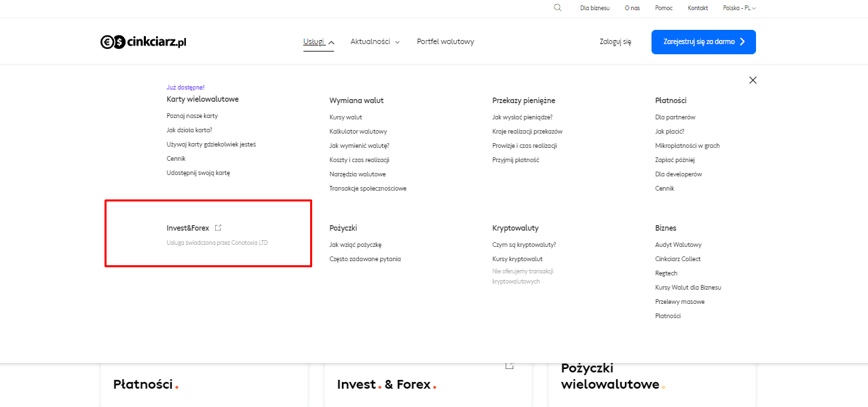The width and height of the screenshot is (868, 407).
Task: Open Udostępnij swoją kartę
Action: point(198,173)
